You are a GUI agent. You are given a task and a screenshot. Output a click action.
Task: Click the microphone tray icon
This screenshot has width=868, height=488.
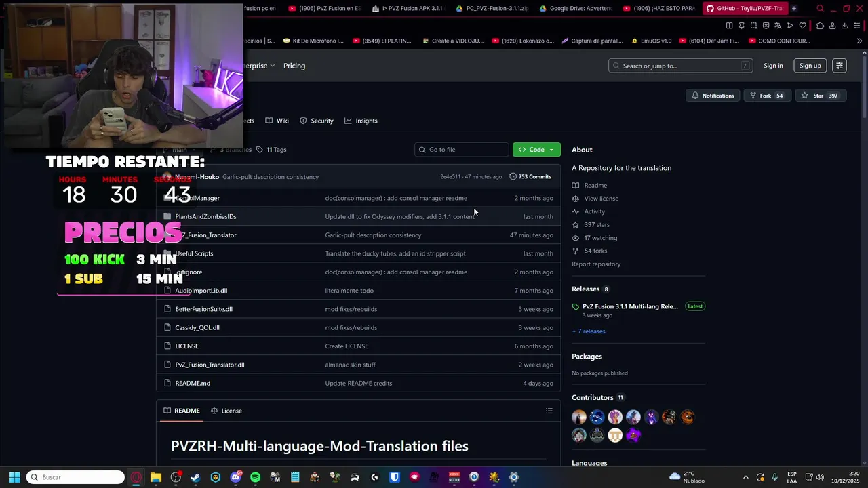pyautogui.click(x=775, y=477)
